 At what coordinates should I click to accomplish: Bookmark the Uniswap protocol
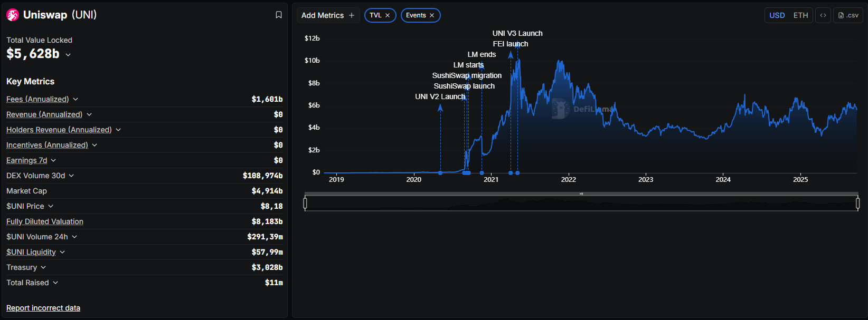279,15
